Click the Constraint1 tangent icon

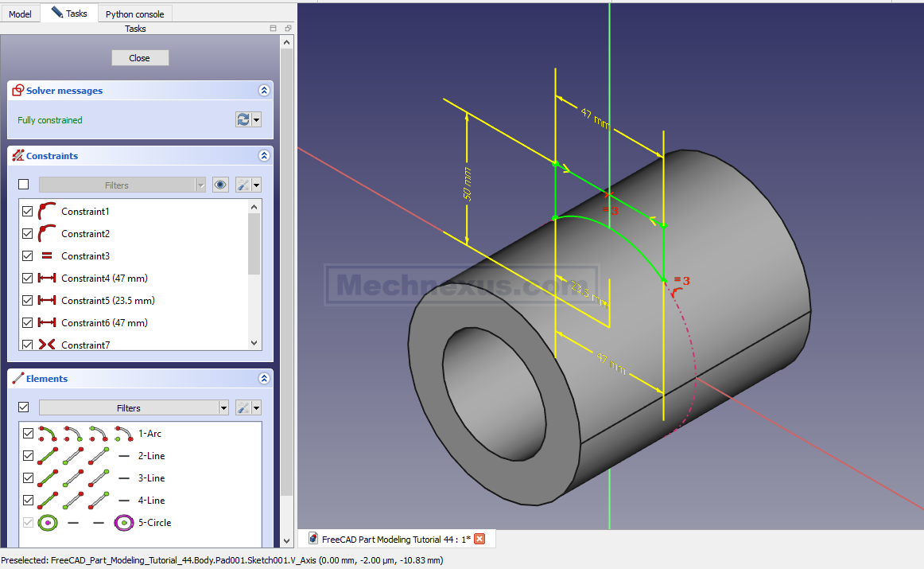pos(47,212)
